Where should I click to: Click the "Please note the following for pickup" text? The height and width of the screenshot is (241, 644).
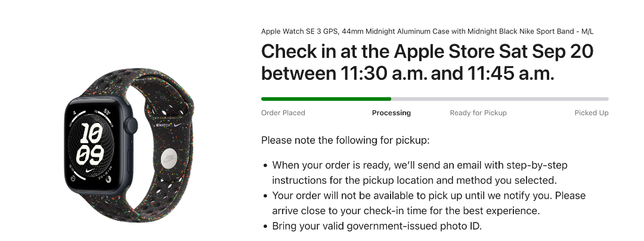345,141
